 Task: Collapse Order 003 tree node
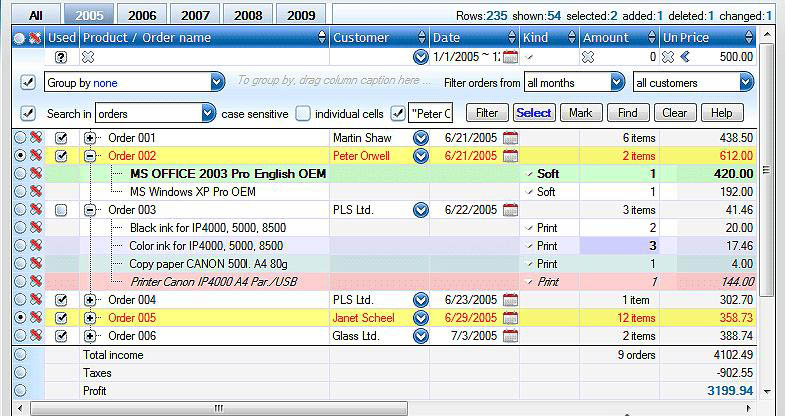pos(90,210)
